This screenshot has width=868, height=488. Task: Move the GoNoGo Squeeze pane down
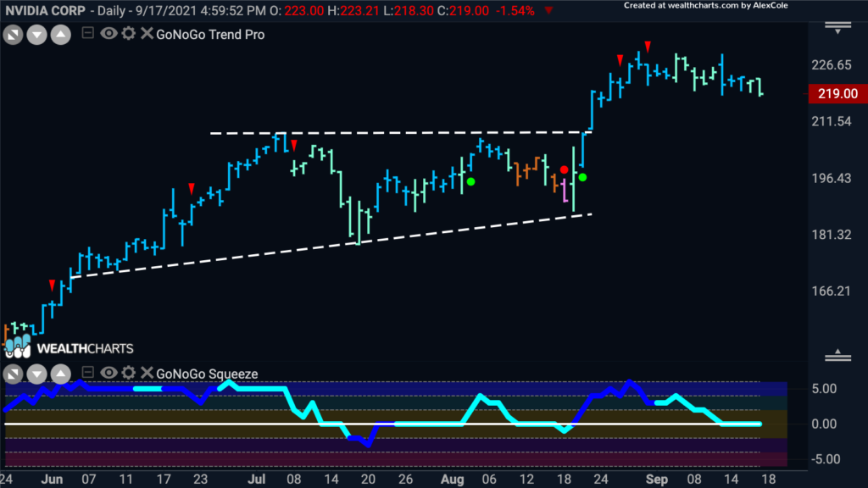click(x=36, y=374)
